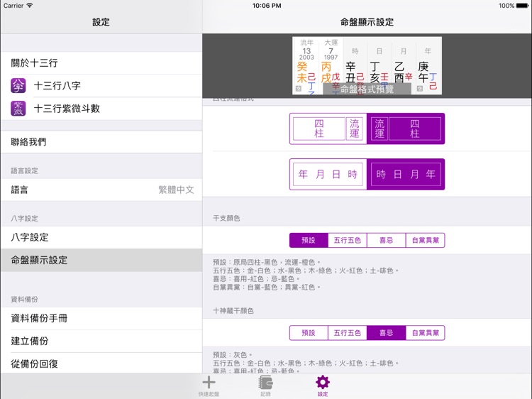The image size is (532, 399).
Task: Tap the 流年 2003 column in preview
Action: tap(306, 65)
